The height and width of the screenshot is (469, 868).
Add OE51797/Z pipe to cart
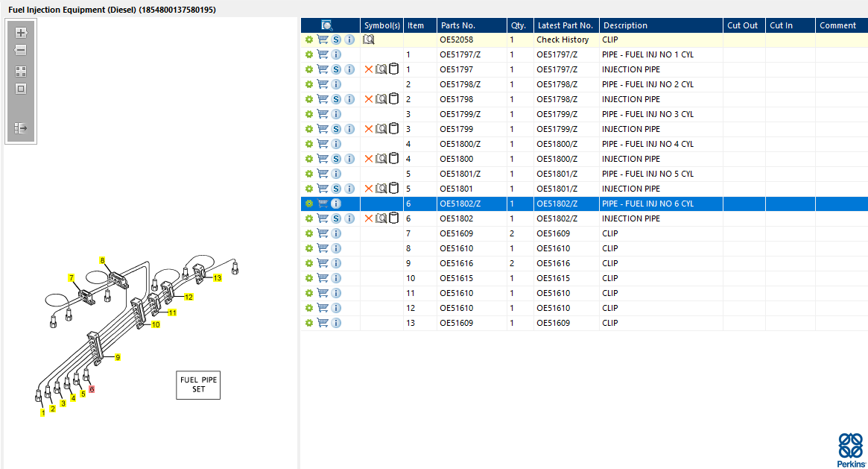323,54
